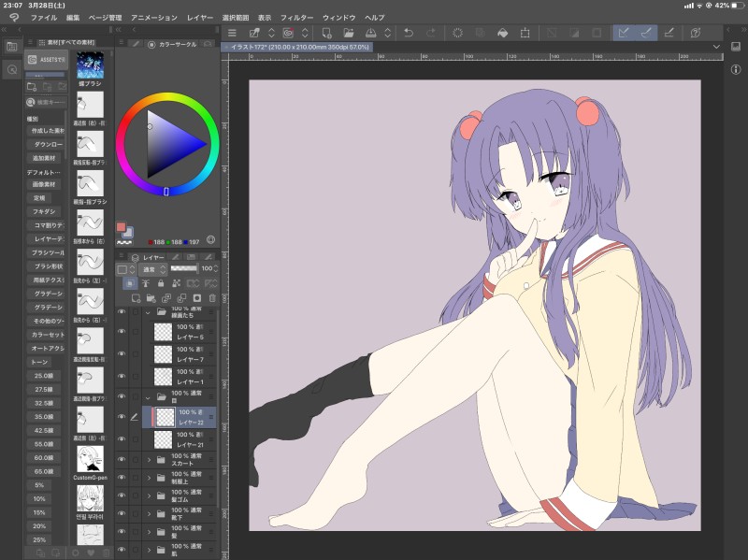Expand the 靴下 layer folder
This screenshot has height=560, width=748.
[x=149, y=514]
